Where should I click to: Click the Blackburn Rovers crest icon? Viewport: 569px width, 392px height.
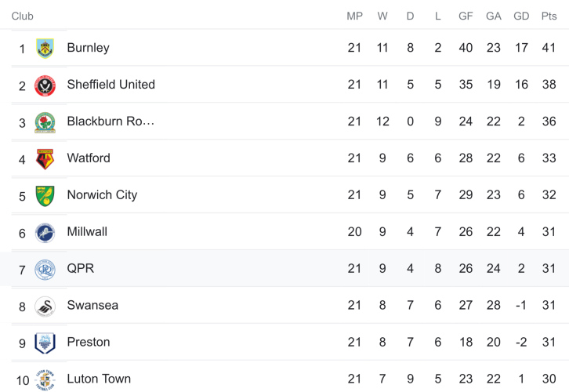45,122
